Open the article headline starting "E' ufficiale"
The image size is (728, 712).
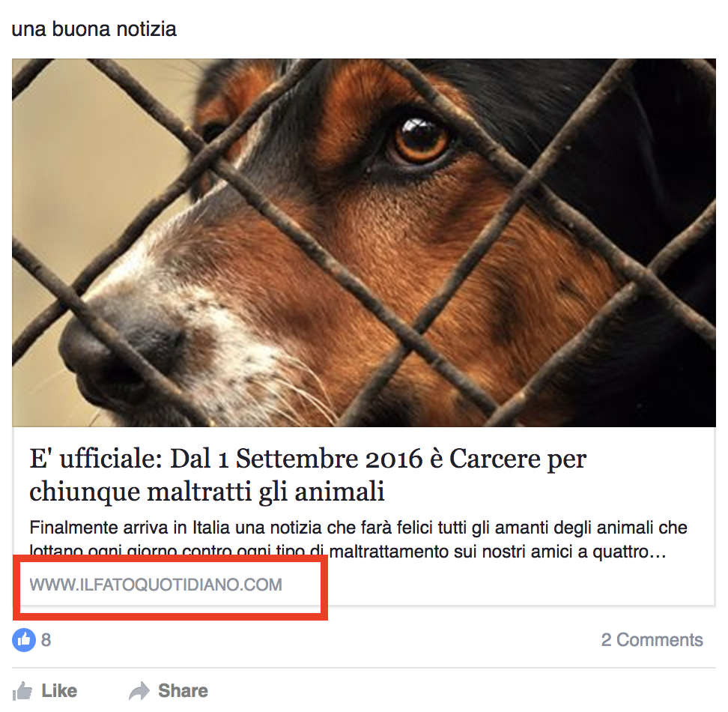pos(308,474)
